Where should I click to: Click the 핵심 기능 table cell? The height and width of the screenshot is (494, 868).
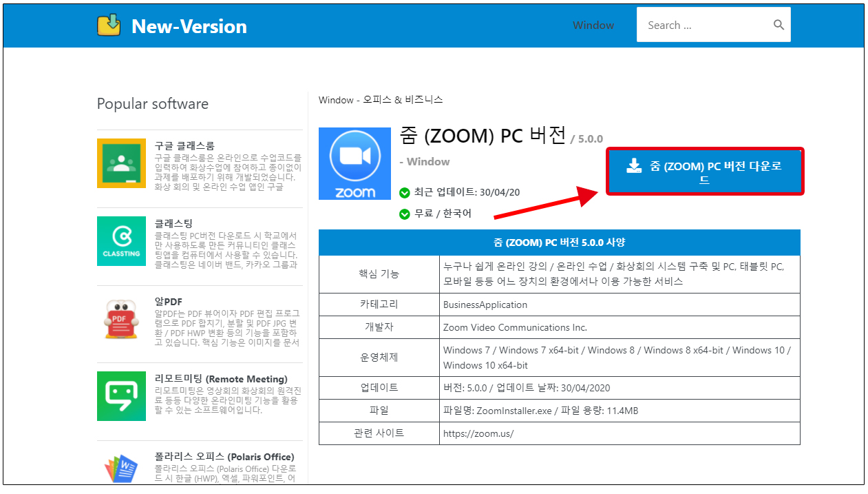[x=379, y=274]
